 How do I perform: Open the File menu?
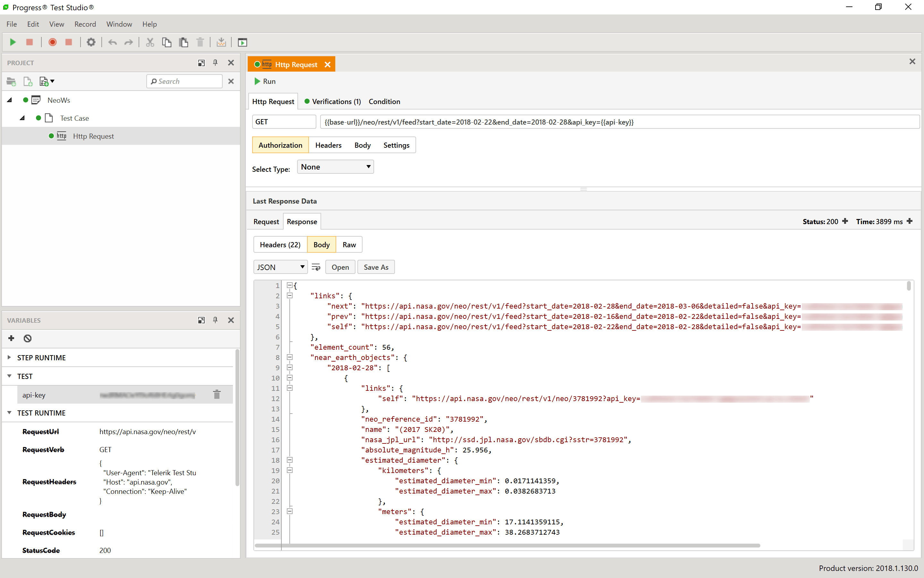(x=12, y=24)
